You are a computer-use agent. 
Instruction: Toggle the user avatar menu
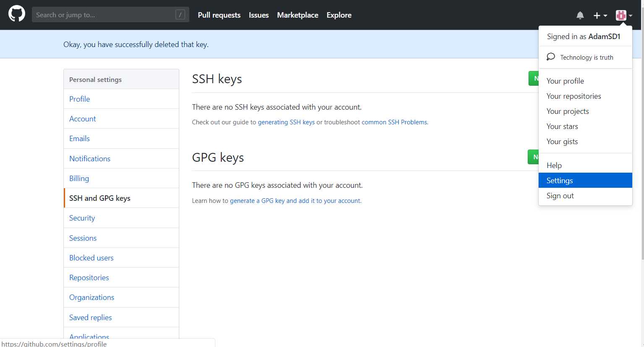pyautogui.click(x=624, y=16)
